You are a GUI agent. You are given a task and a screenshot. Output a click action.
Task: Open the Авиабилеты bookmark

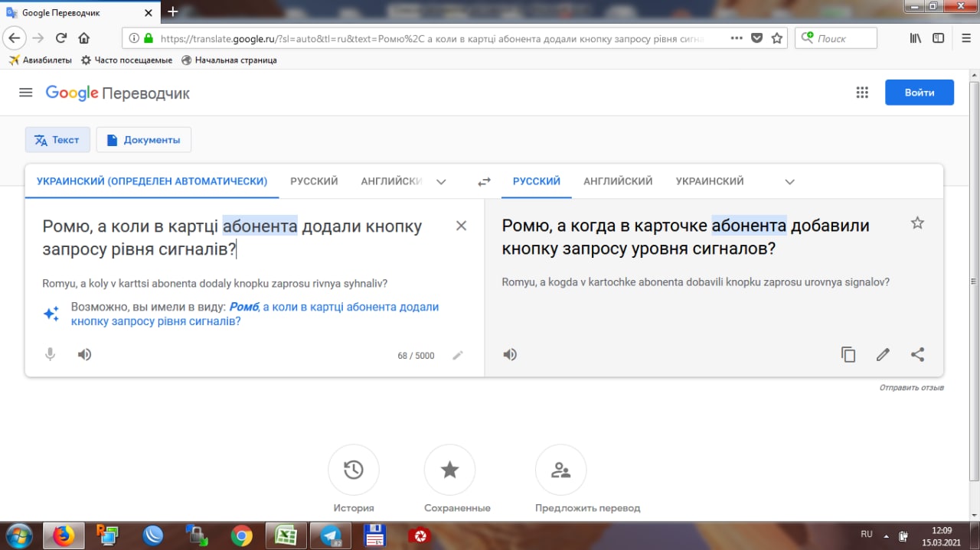(40, 60)
